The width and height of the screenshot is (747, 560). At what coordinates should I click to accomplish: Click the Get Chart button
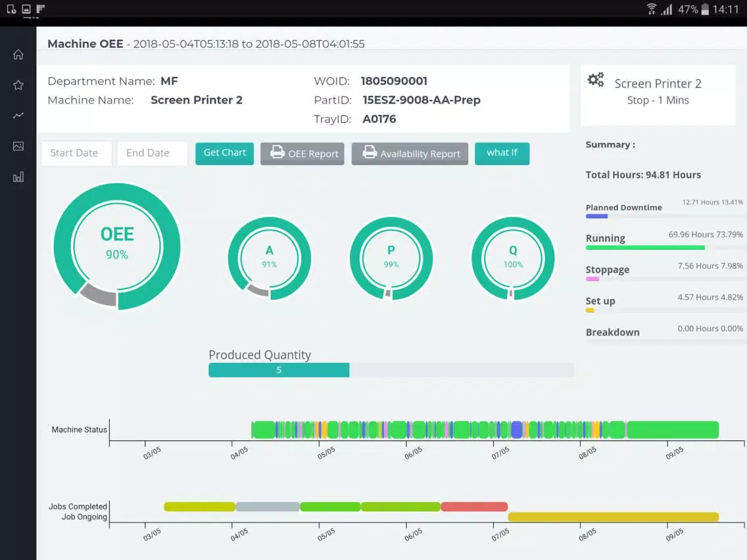pyautogui.click(x=224, y=153)
